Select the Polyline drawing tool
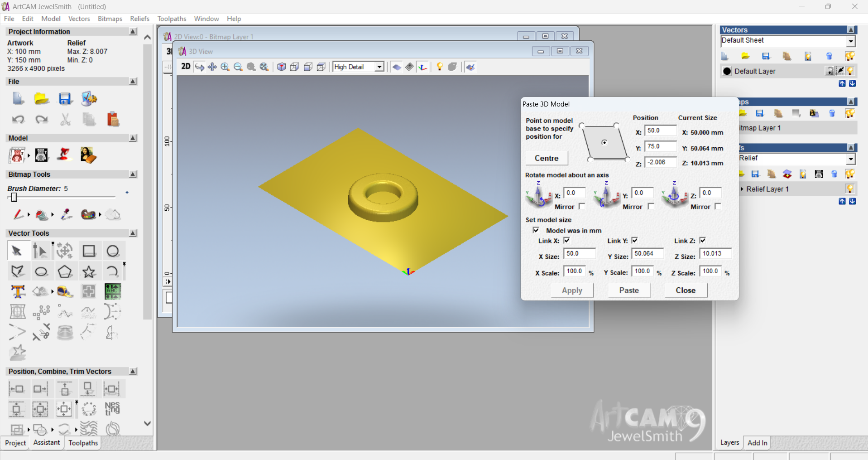The height and width of the screenshot is (460, 868). pos(18,271)
